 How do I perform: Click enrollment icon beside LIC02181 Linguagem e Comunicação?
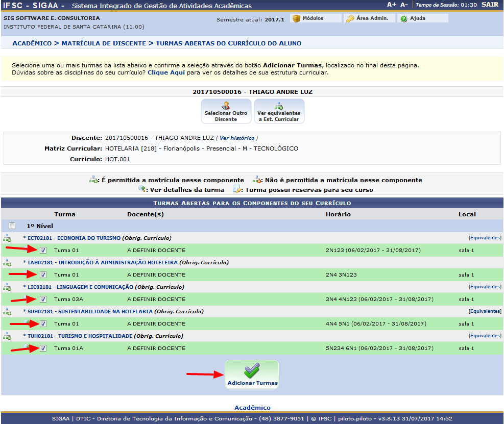tap(7, 287)
